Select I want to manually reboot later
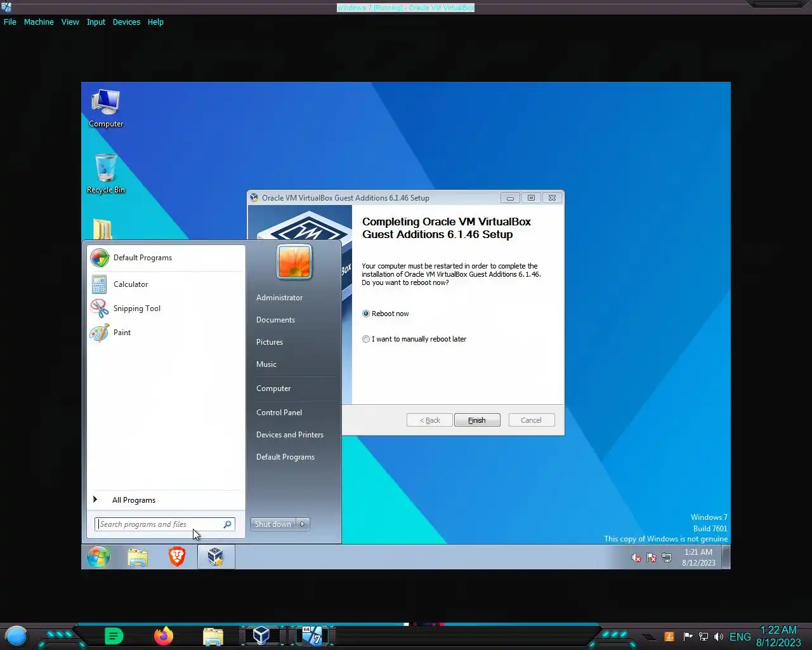Screen dimensions: 812x650 (366, 339)
